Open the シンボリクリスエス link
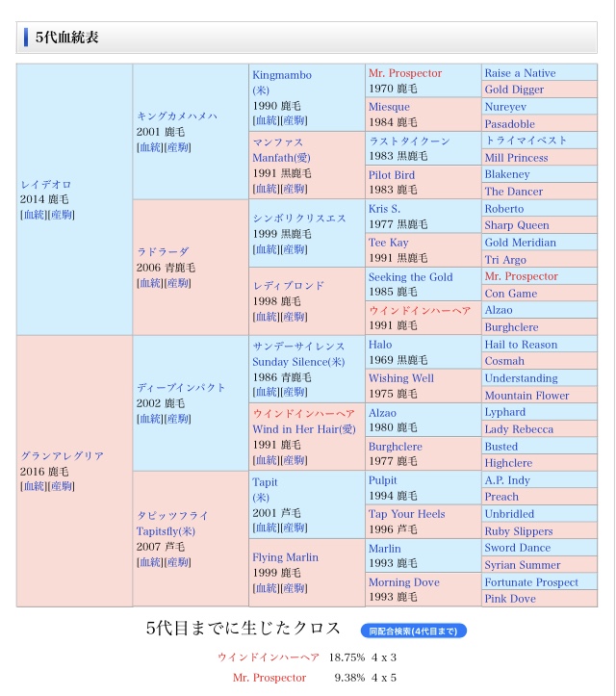Viewport: 616px width, 696px height. pos(299,219)
